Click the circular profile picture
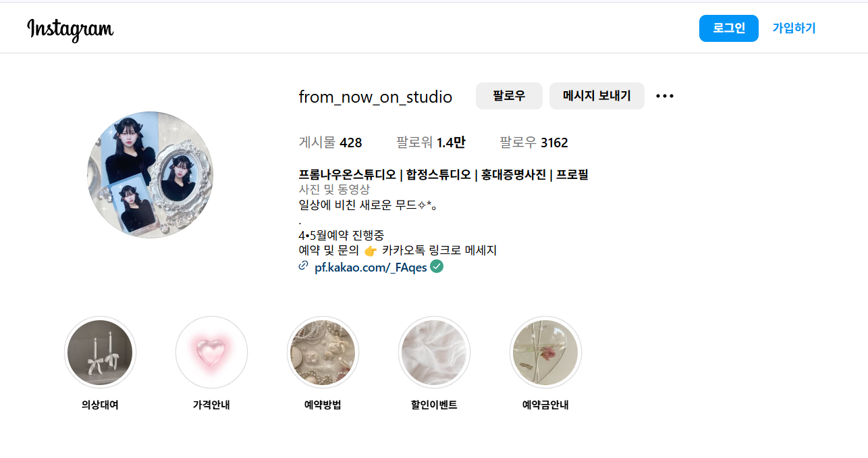The width and height of the screenshot is (868, 458). coord(150,175)
